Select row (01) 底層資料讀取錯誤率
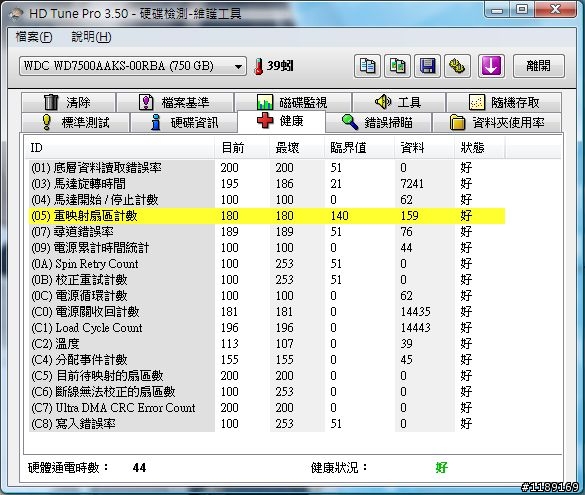585x495 pixels. coord(267,168)
